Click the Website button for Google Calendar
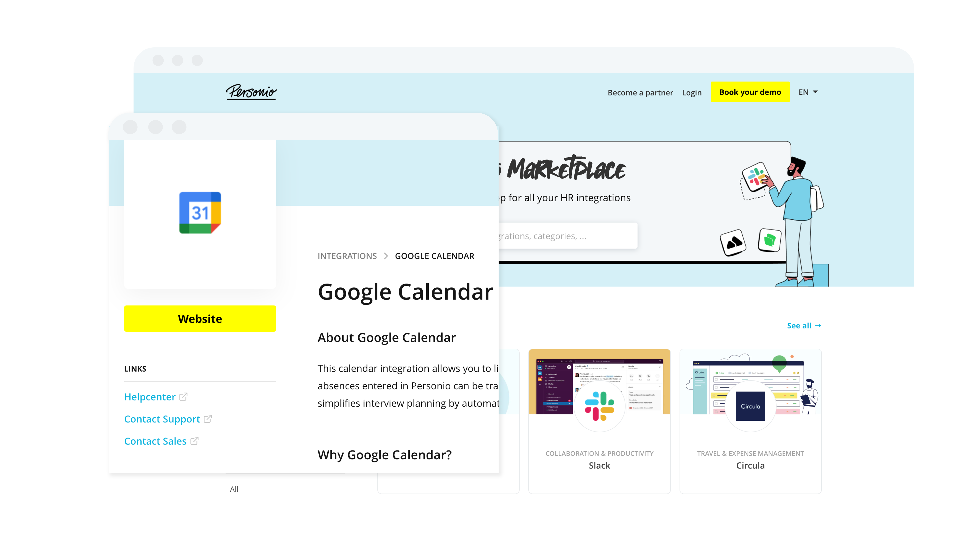The image size is (980, 547). (200, 319)
